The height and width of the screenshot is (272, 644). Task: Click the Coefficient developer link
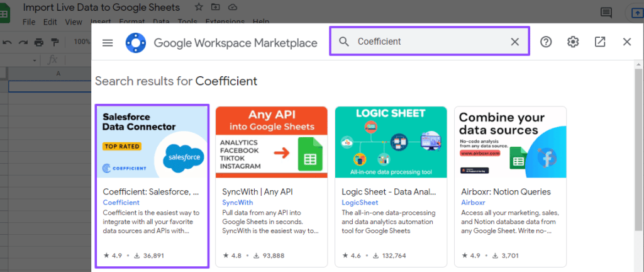pos(121,203)
